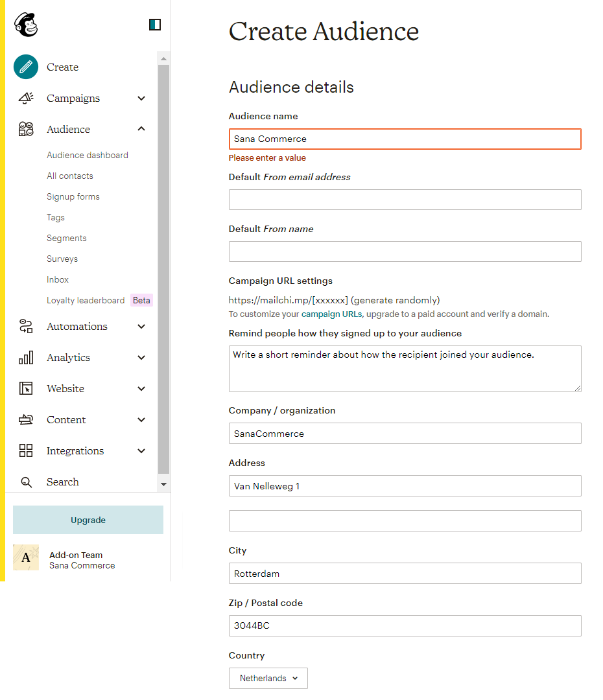The image size is (603, 700).
Task: Expand the Campaigns menu chevron
Action: coord(141,99)
